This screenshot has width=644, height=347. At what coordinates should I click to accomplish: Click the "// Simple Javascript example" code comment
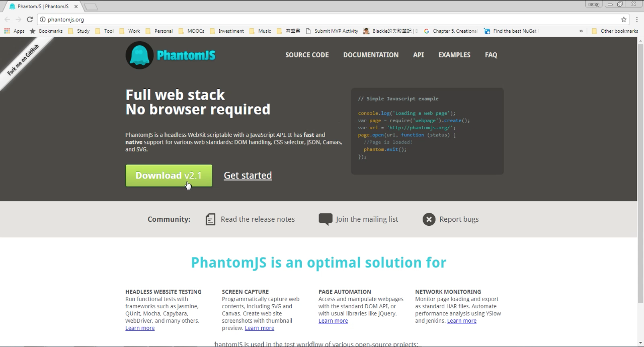(x=398, y=99)
